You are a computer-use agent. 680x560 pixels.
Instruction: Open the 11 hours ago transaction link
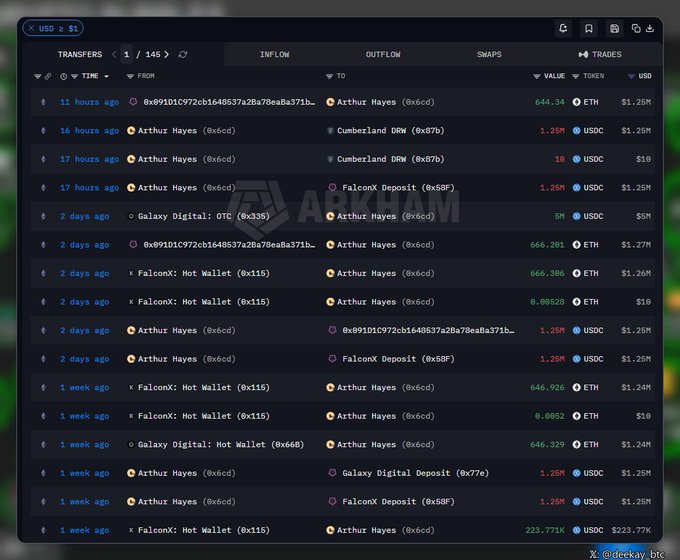tap(89, 102)
